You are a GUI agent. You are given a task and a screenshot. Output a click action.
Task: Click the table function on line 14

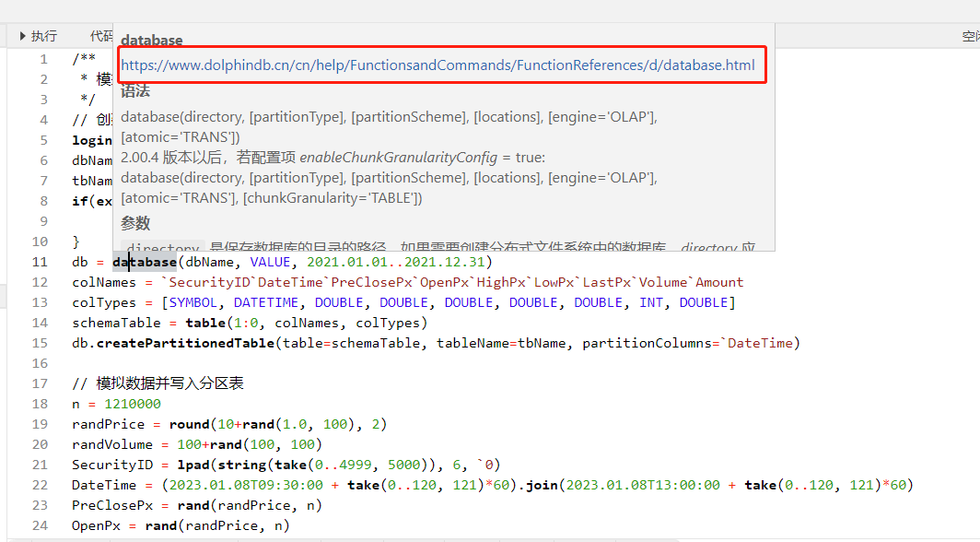(205, 323)
